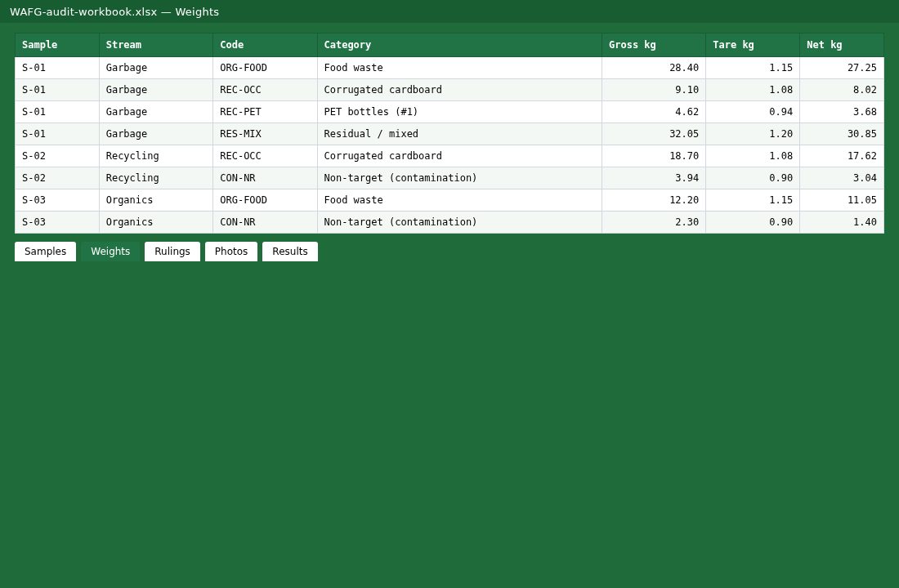The image size is (899, 588).
Task: Click the Sample column header
Action: point(56,45)
